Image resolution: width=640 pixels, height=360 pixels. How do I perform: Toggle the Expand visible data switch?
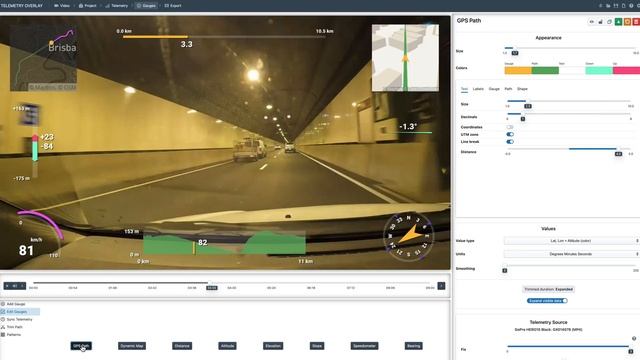(547, 301)
